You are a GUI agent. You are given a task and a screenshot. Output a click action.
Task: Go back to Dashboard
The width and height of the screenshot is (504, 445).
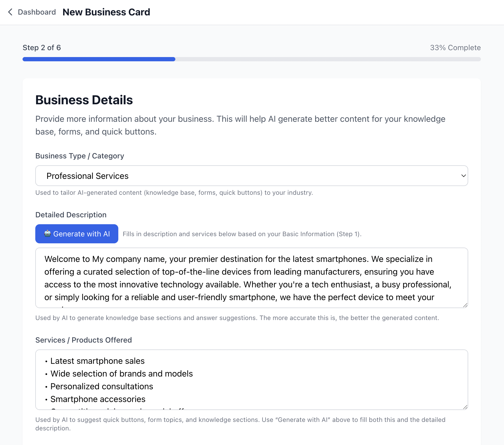37,12
